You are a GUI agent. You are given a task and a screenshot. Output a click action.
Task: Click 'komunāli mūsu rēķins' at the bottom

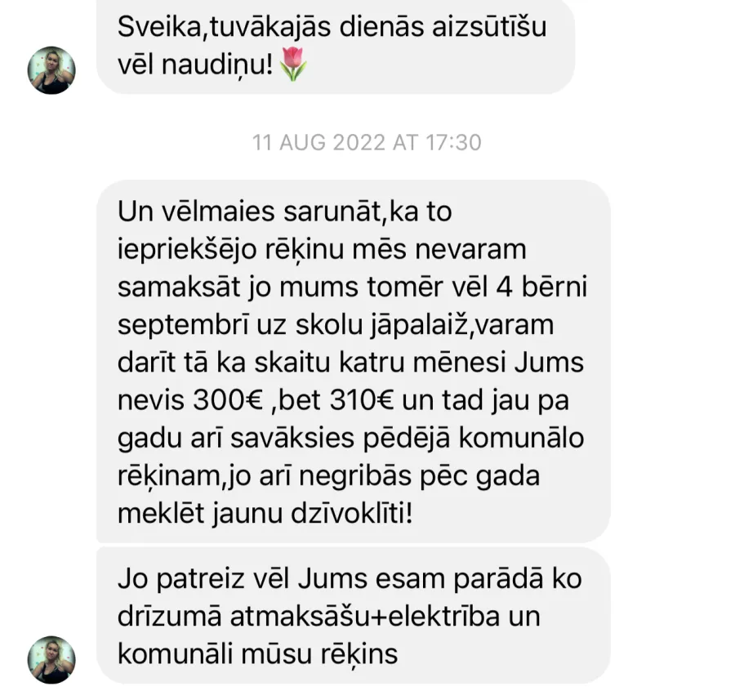tap(257, 654)
